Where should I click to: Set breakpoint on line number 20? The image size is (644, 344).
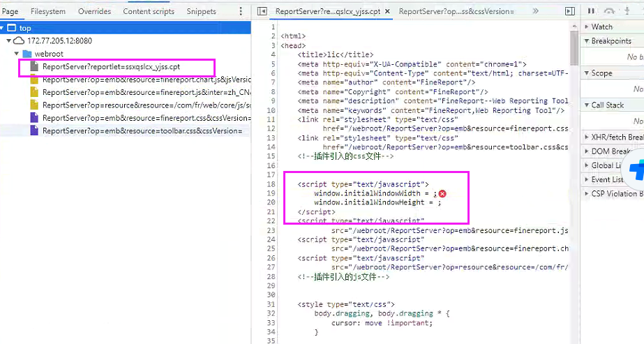271,202
